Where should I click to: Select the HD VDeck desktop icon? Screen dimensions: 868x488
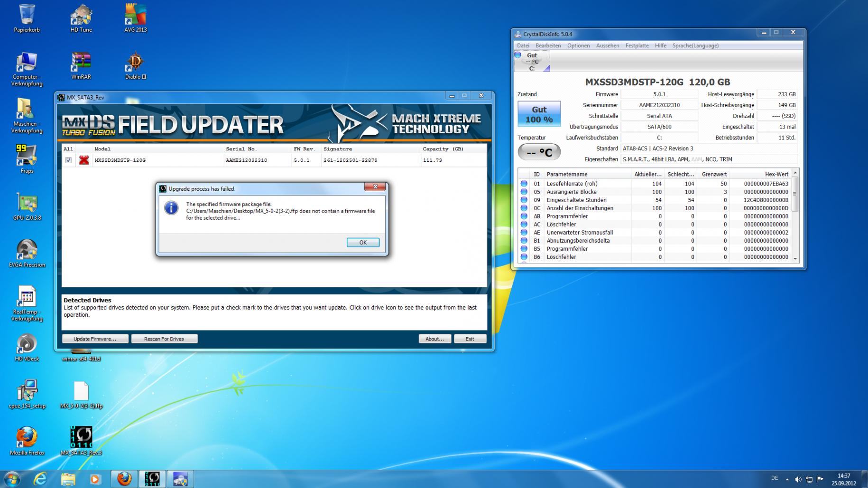click(27, 347)
